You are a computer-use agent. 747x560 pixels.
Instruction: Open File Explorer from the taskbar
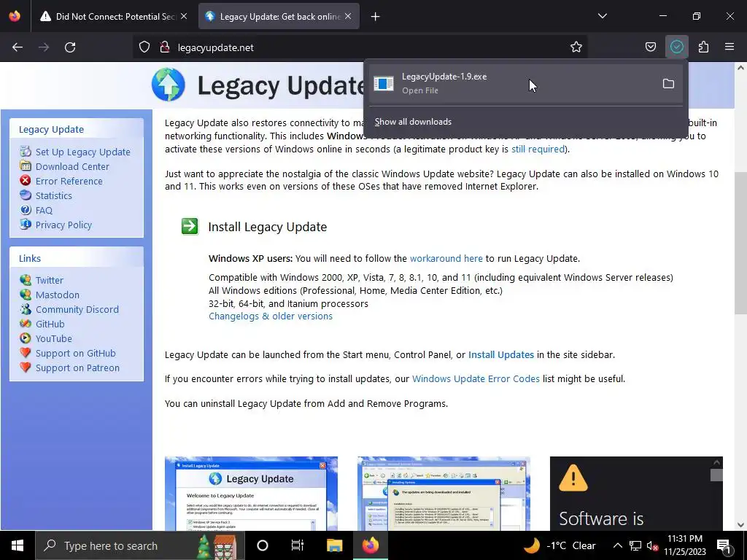click(x=334, y=545)
